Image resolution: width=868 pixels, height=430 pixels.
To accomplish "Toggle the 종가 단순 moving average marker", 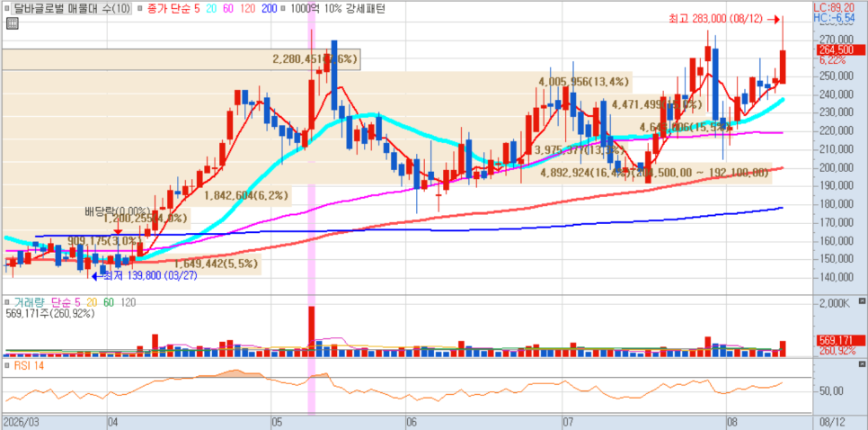I will click(140, 9).
